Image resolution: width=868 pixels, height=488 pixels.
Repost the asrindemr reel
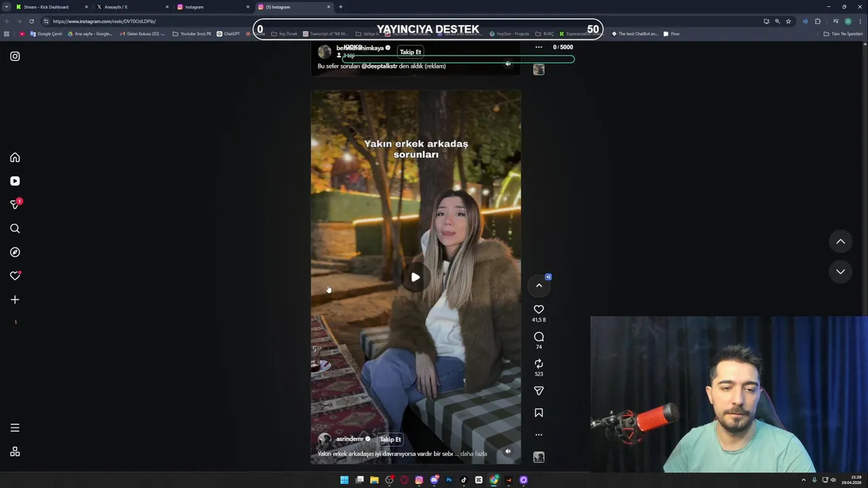(x=538, y=364)
